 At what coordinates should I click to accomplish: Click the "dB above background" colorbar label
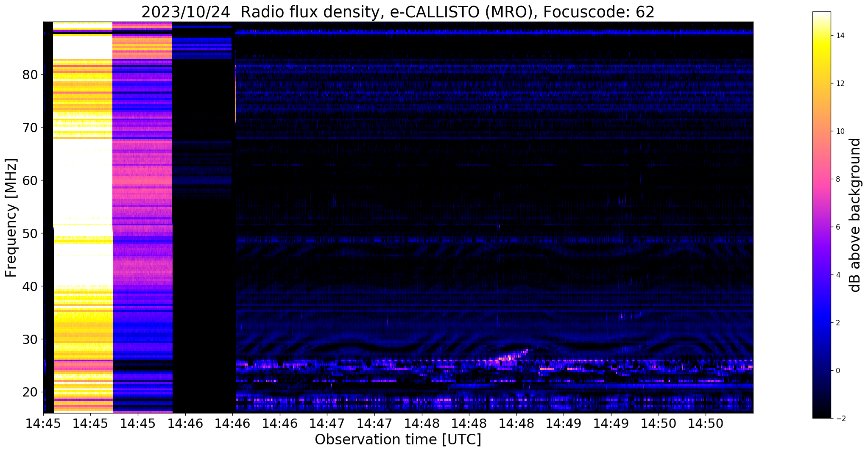855,215
